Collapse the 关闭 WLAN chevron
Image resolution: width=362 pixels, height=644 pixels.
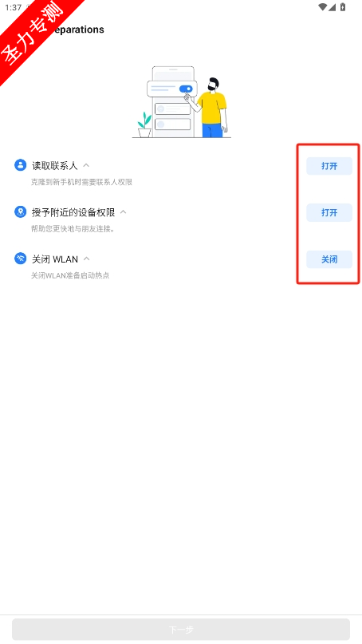[87, 259]
